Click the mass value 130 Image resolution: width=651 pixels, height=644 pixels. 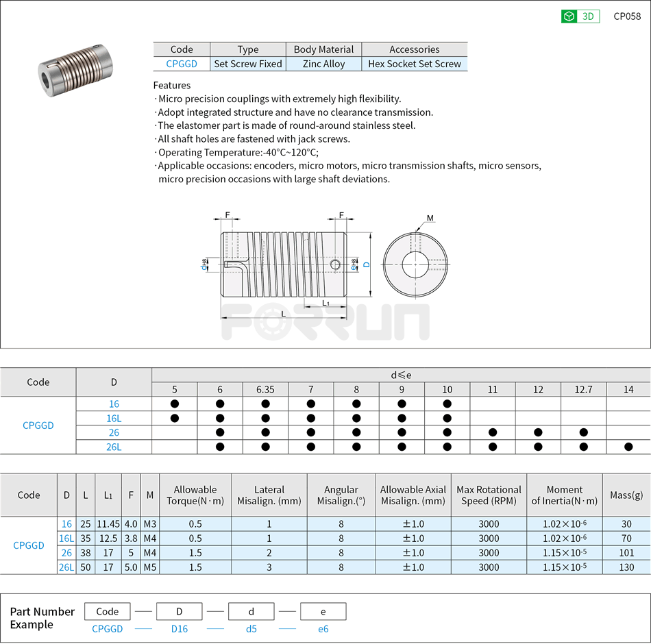tap(626, 567)
